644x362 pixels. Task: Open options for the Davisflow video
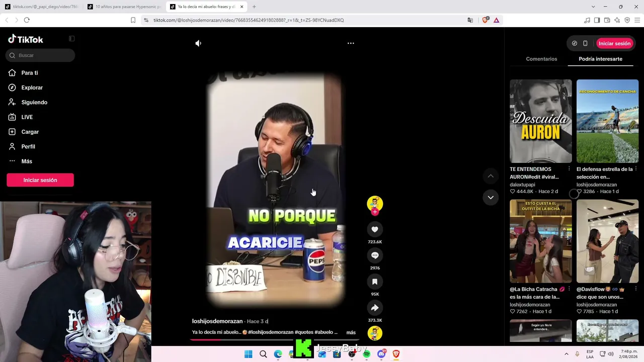coord(636,289)
